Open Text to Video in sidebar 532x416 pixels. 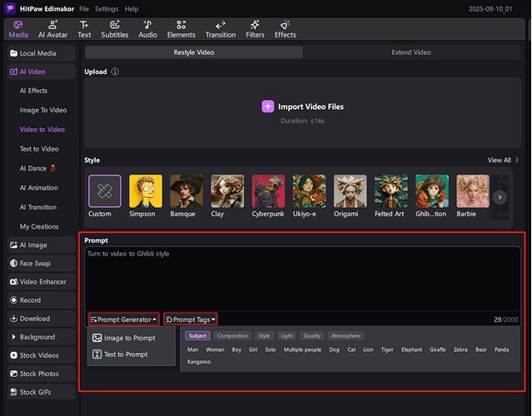pyautogui.click(x=39, y=149)
